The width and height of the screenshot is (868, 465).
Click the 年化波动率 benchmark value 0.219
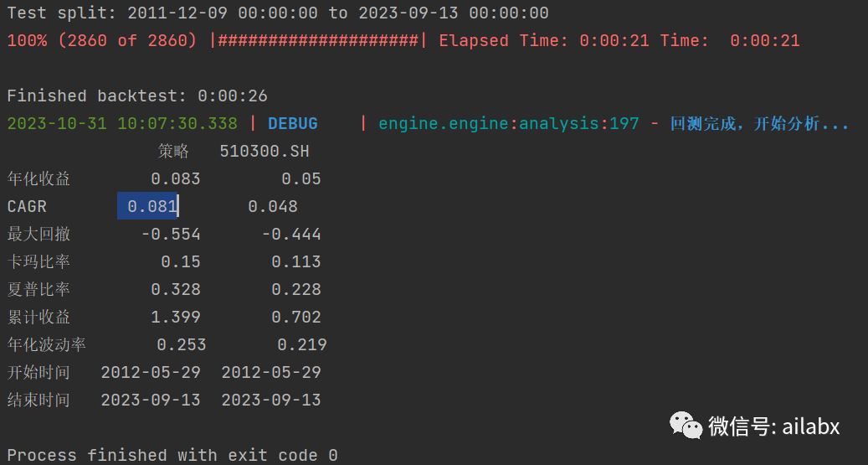point(301,344)
